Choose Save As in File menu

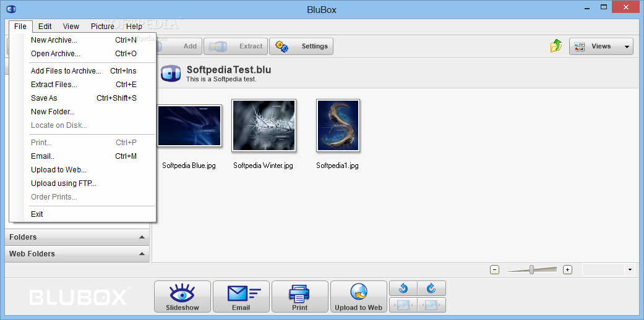click(x=84, y=98)
